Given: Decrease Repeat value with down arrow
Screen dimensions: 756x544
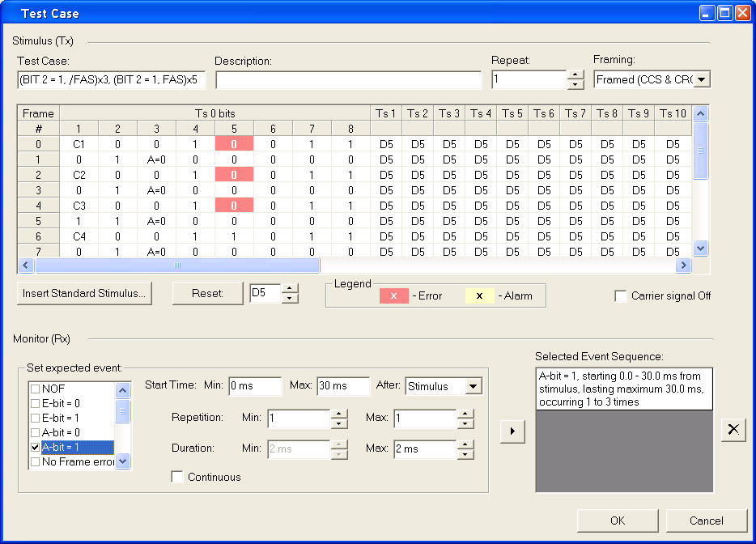Looking at the screenshot, I should 575,85.
